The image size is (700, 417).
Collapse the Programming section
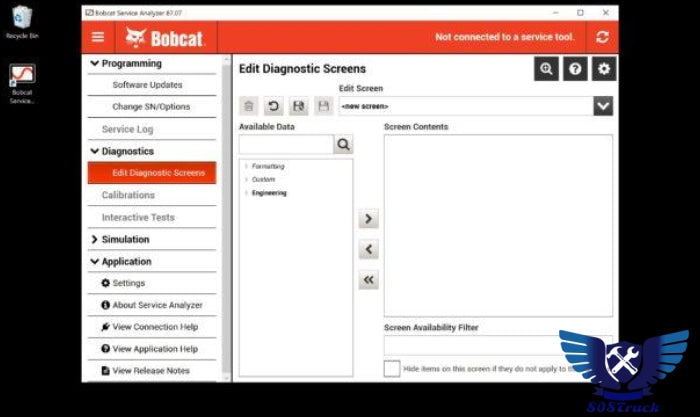(95, 64)
